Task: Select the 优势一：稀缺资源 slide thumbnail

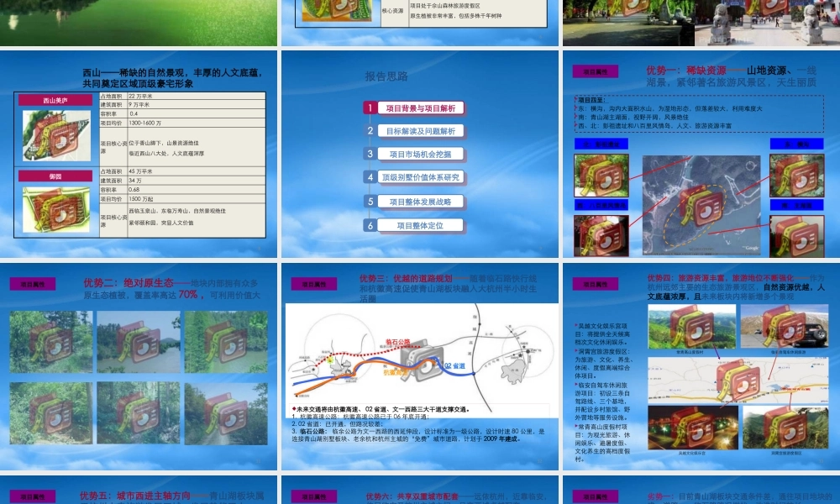Action: (701, 154)
